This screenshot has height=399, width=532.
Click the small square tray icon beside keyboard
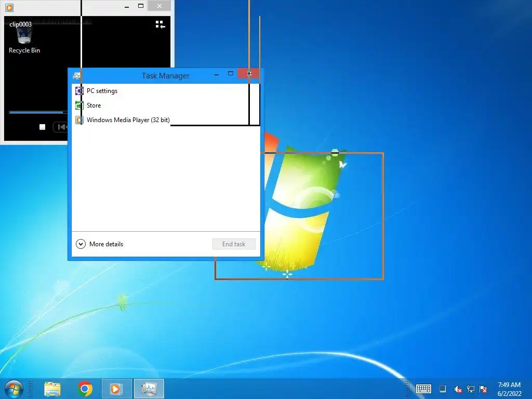[x=443, y=389]
